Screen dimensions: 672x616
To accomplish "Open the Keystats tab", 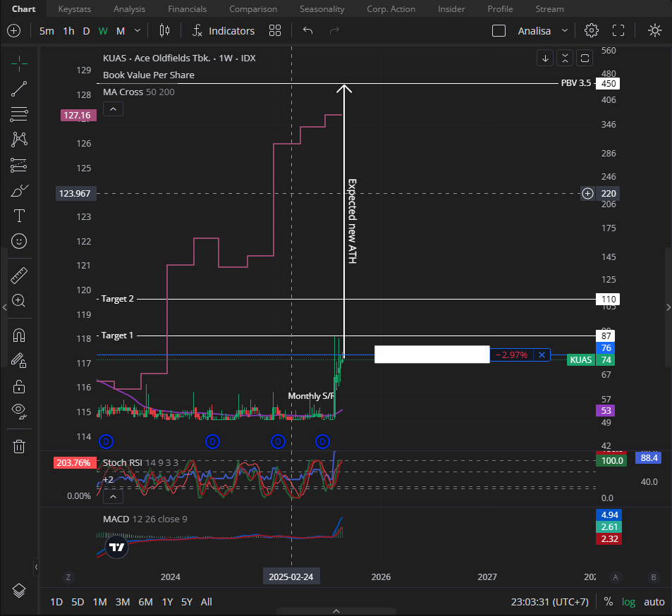I will [x=74, y=9].
